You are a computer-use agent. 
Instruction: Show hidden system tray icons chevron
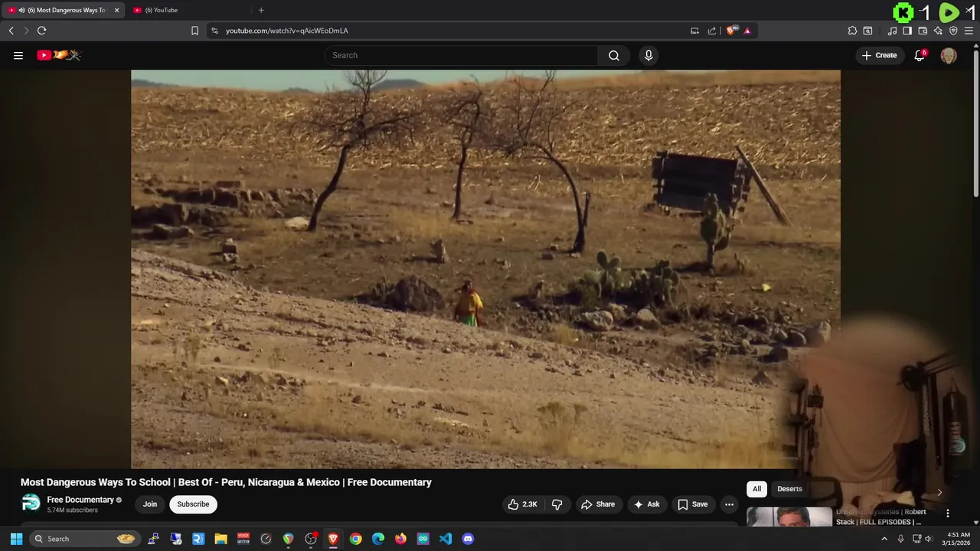pyautogui.click(x=884, y=539)
